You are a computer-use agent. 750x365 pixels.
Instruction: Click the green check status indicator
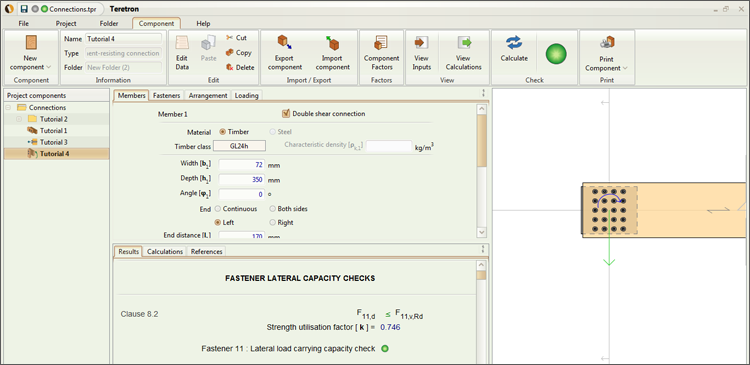[556, 54]
